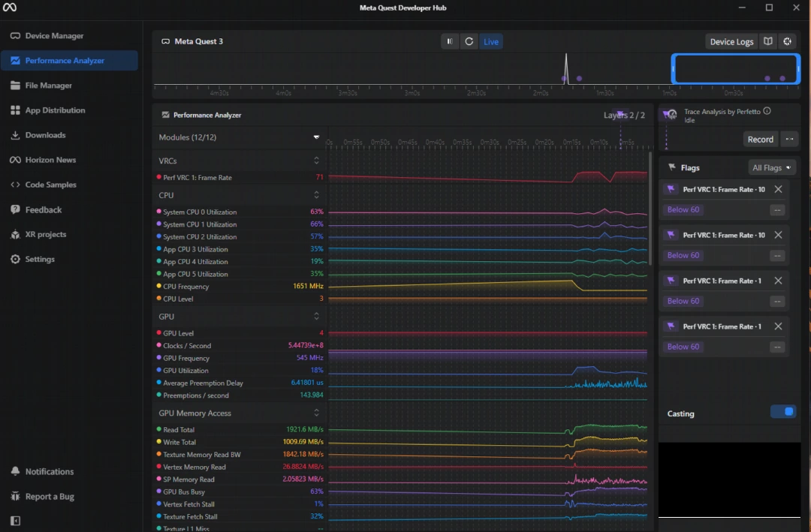Screen dimensions: 811x532
Task: Switch to Live mode
Action: click(x=491, y=41)
